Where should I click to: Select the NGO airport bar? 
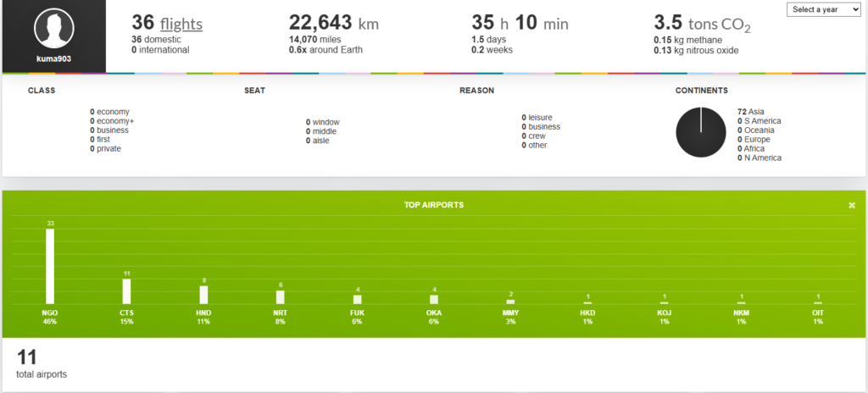coord(50,266)
